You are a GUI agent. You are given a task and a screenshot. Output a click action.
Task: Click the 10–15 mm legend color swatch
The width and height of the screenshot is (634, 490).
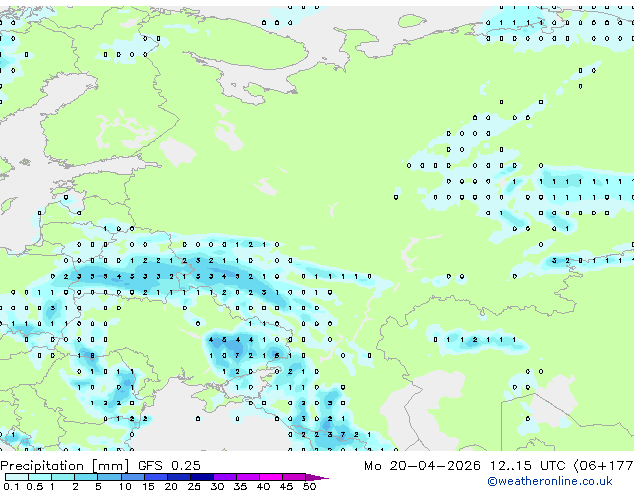tap(133, 477)
